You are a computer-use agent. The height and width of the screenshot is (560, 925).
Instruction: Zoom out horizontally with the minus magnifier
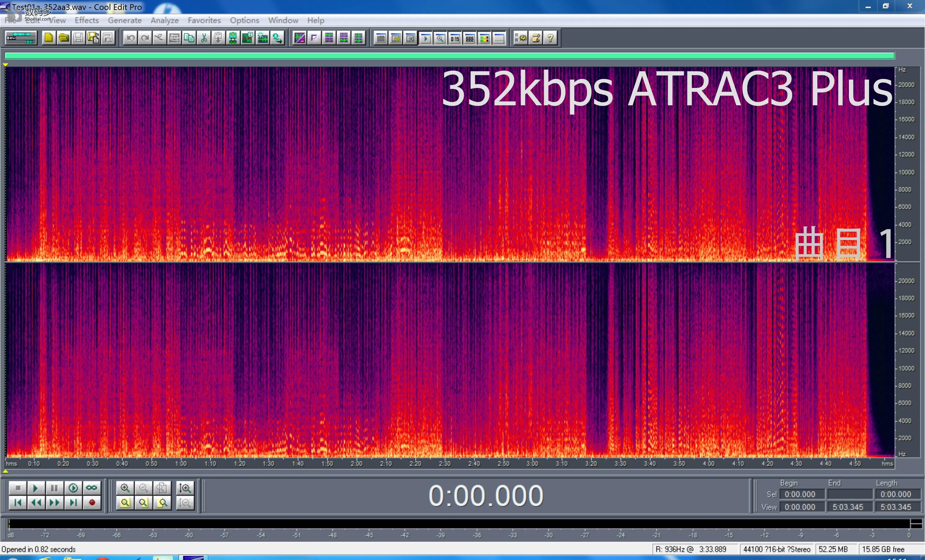(143, 488)
